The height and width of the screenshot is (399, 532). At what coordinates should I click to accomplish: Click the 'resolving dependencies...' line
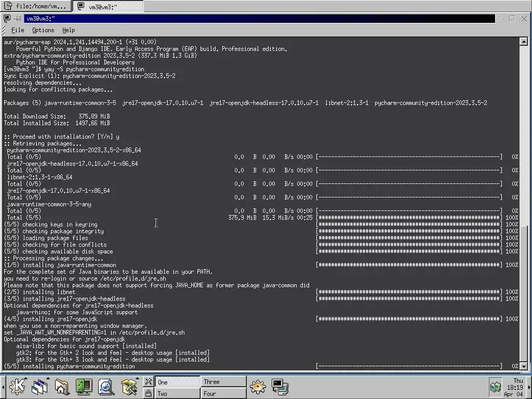point(43,83)
